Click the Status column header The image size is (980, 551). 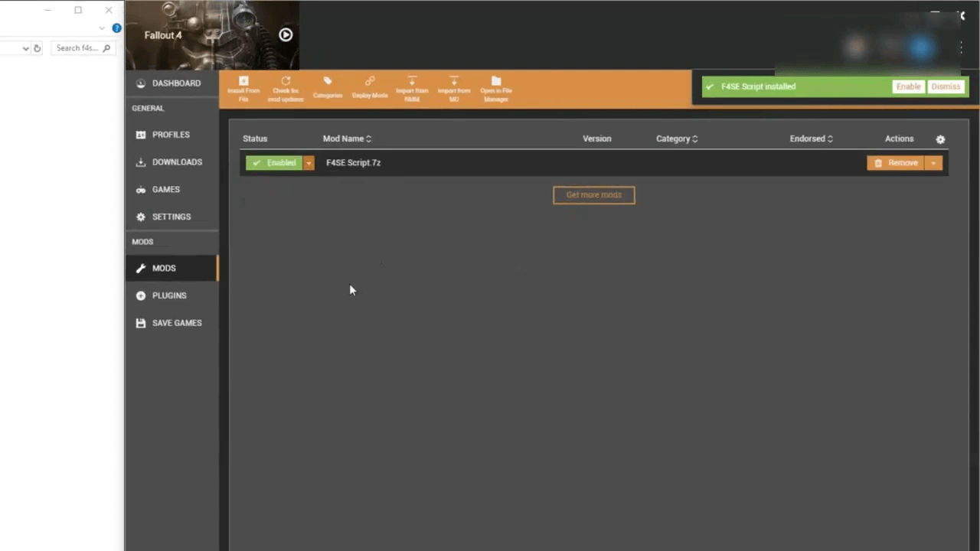point(255,139)
